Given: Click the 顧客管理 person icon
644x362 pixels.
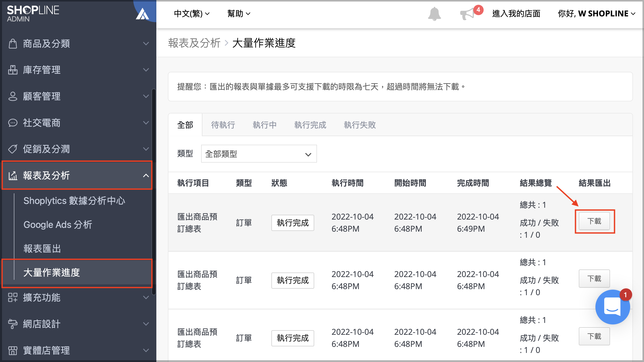Looking at the screenshot, I should 13,96.
